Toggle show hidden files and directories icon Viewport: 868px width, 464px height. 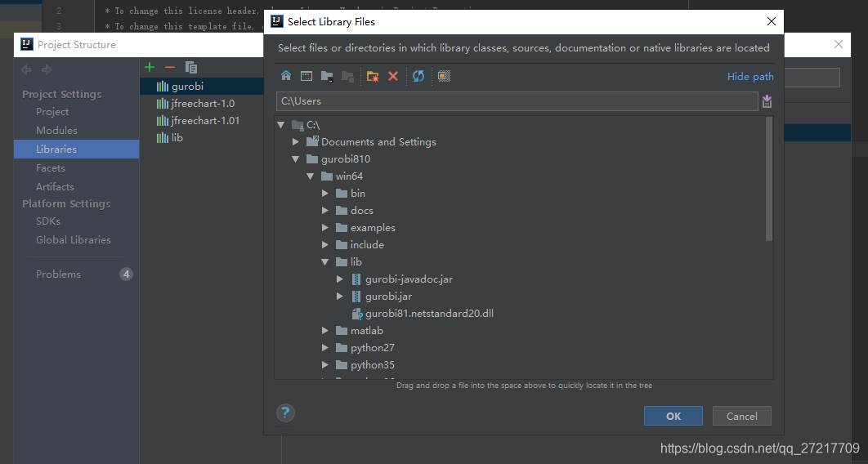click(x=444, y=76)
